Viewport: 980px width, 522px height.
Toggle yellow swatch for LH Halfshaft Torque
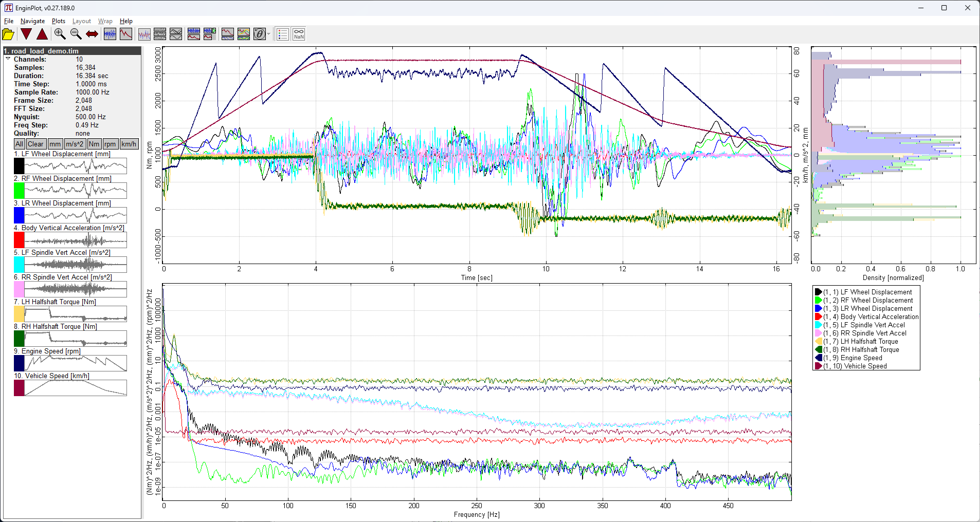[x=19, y=314]
